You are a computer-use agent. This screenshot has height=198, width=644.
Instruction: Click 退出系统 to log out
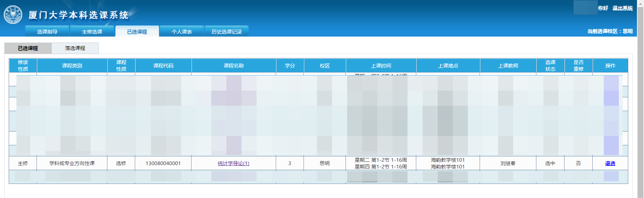(x=623, y=8)
